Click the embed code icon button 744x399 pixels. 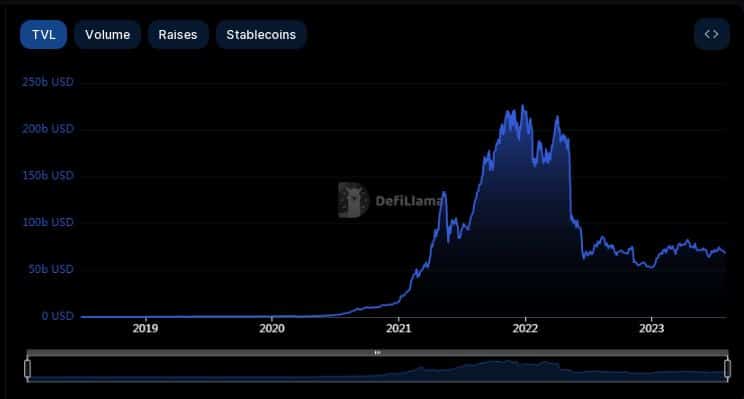(x=711, y=34)
